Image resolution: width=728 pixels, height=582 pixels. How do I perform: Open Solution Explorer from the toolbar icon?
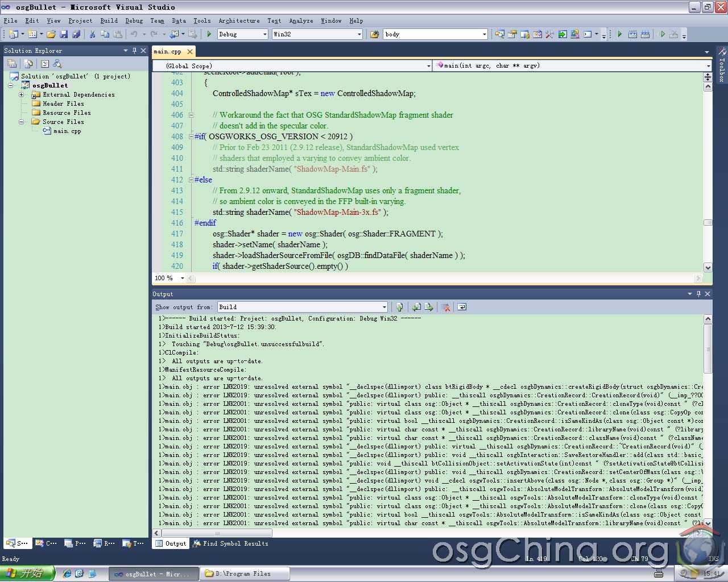pyautogui.click(x=499, y=34)
